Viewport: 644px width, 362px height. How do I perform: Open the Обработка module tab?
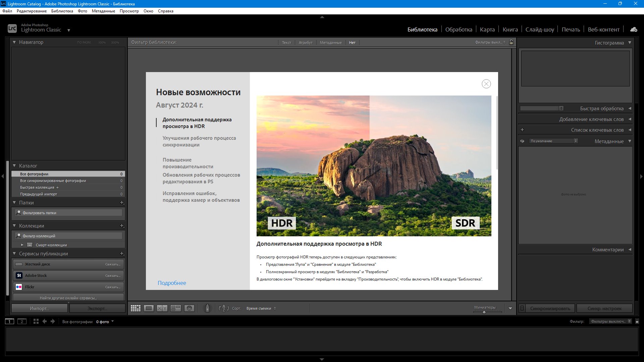point(459,29)
